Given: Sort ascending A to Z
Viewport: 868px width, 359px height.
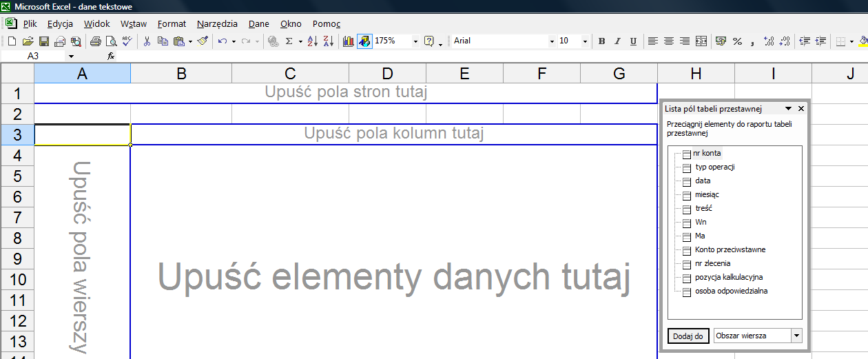Looking at the screenshot, I should pyautogui.click(x=312, y=41).
